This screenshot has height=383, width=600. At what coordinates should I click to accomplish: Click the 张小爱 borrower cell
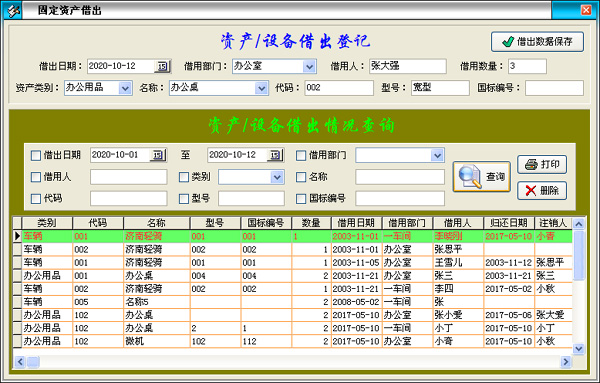pyautogui.click(x=458, y=315)
